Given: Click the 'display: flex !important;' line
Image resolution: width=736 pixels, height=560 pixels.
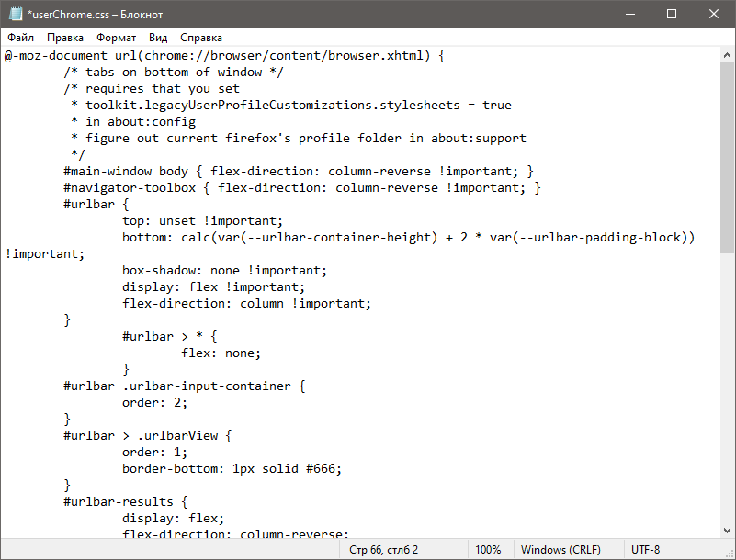Looking at the screenshot, I should click(213, 286).
